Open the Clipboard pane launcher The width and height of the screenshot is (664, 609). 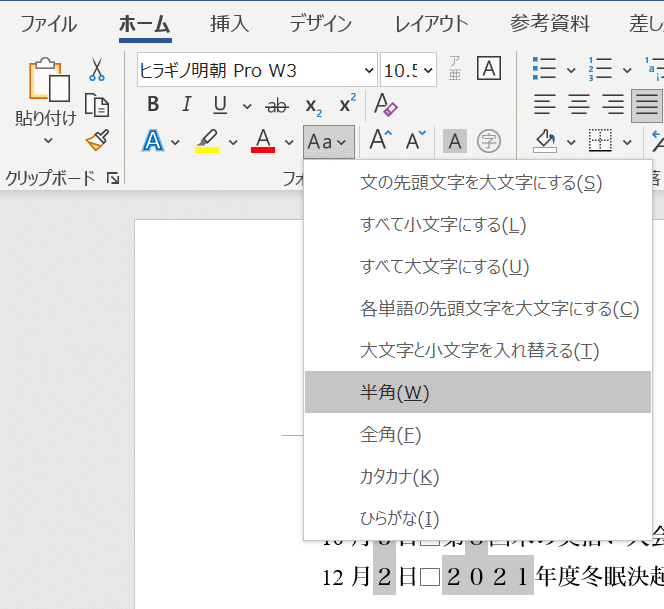click(x=113, y=178)
